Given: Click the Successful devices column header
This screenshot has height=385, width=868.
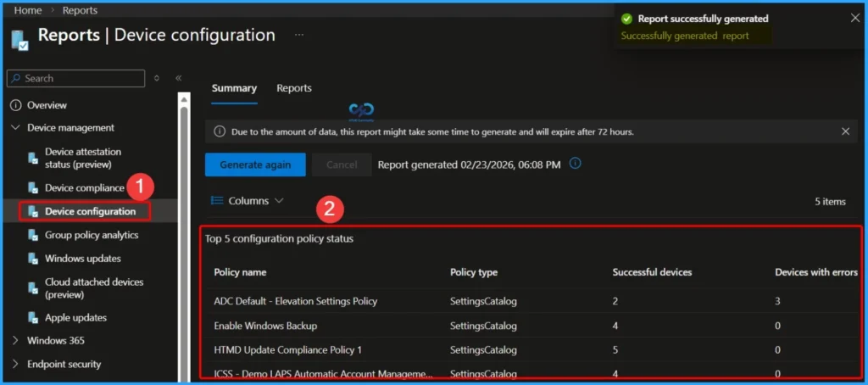Looking at the screenshot, I should pyautogui.click(x=652, y=272).
